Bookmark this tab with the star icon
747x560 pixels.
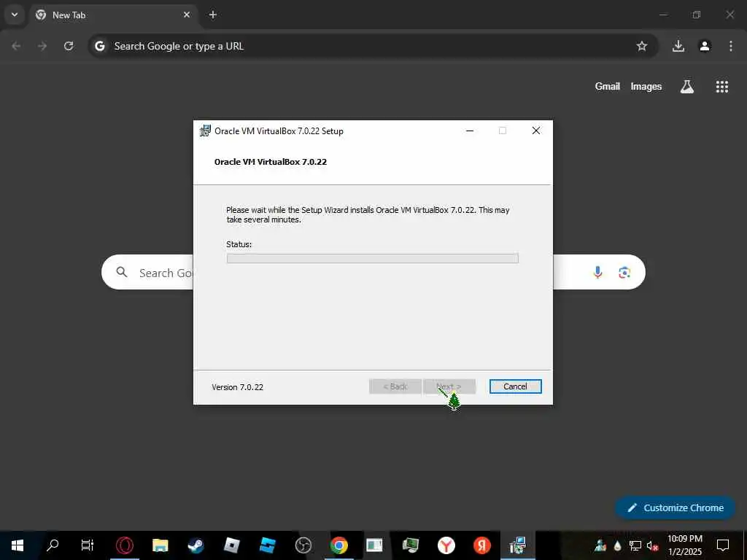(x=642, y=46)
